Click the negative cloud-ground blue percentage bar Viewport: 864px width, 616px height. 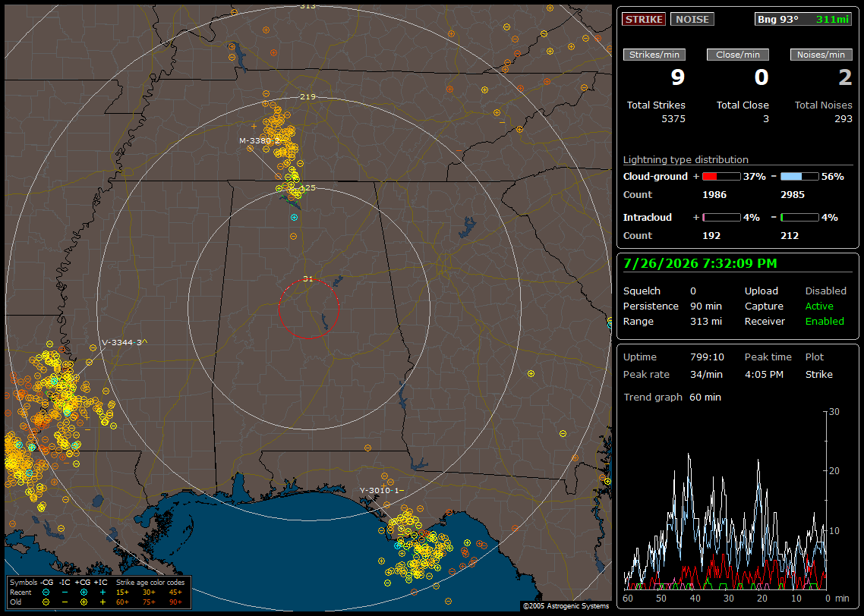799,177
